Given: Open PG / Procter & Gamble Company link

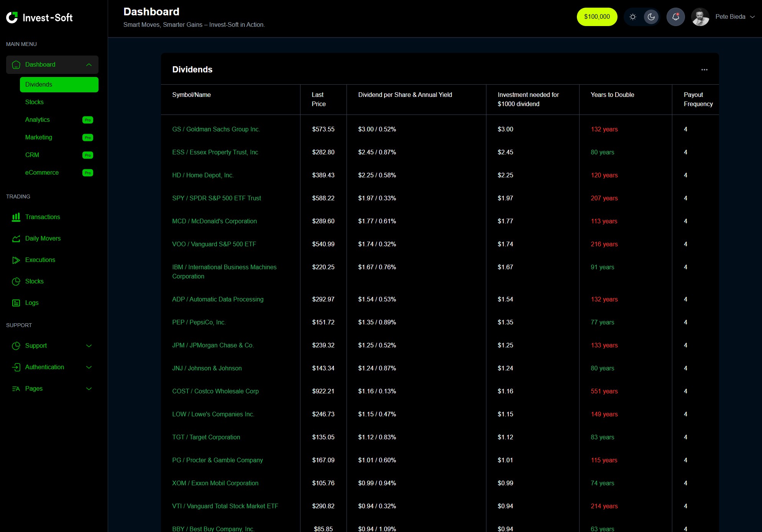Looking at the screenshot, I should coord(217,460).
